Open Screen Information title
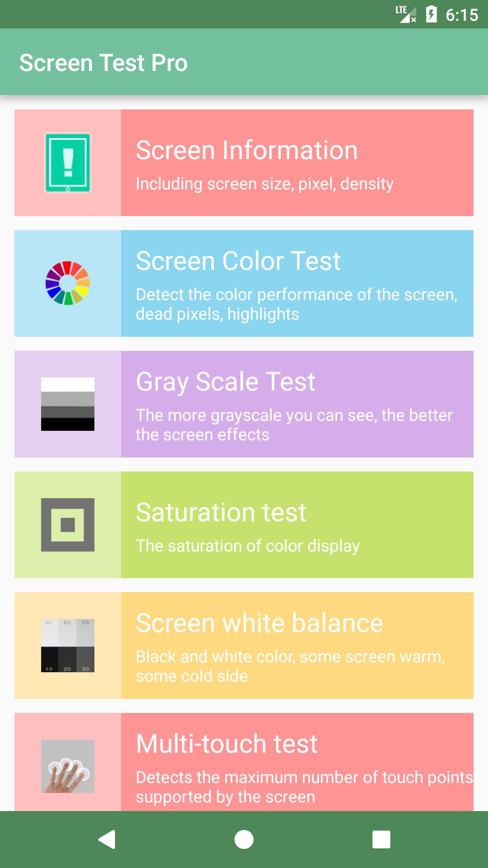 click(247, 150)
